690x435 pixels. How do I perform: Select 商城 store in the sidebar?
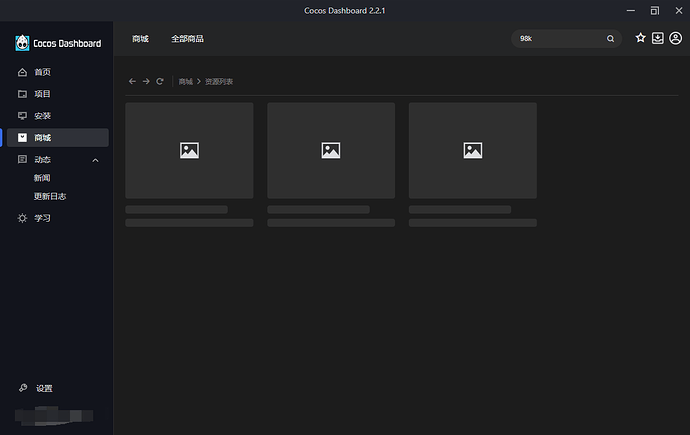point(58,138)
